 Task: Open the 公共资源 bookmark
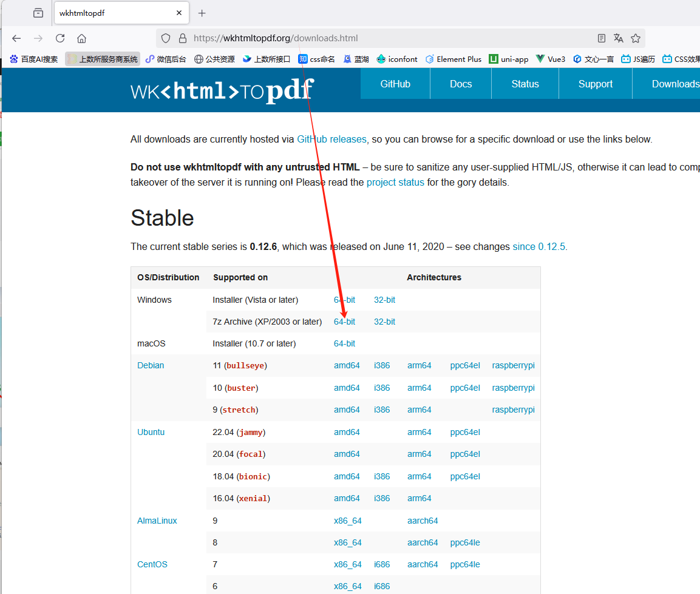215,59
